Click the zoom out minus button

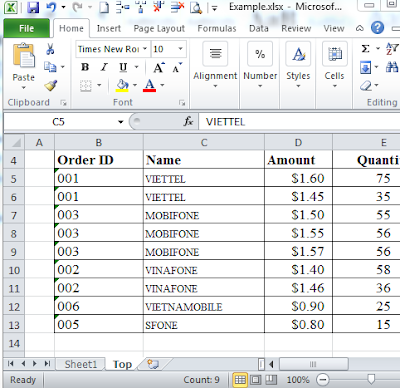(x=323, y=379)
